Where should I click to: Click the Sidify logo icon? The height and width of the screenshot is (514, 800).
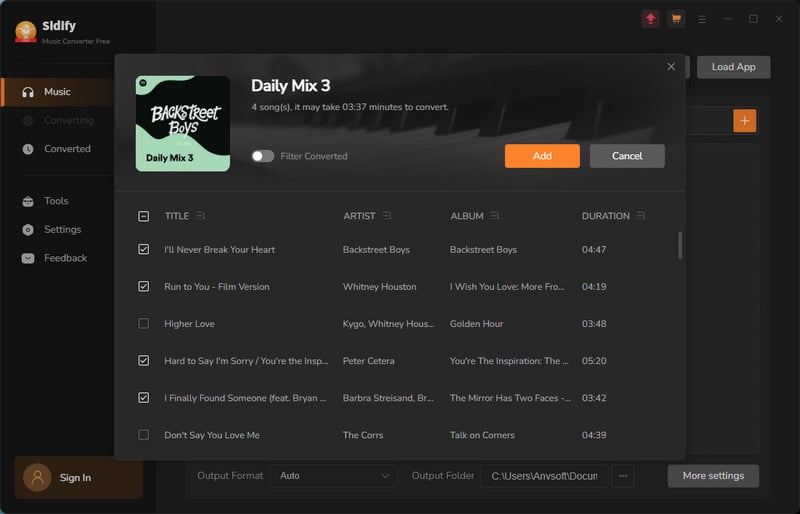coord(26,32)
